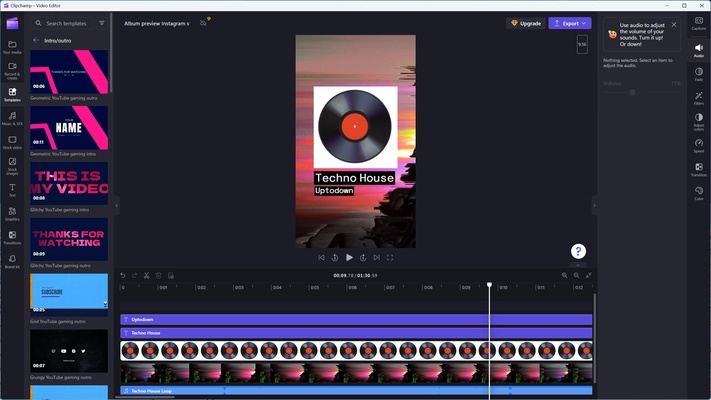This screenshot has height=400, width=711.
Task: Open the Captions panel
Action: pyautogui.click(x=699, y=24)
